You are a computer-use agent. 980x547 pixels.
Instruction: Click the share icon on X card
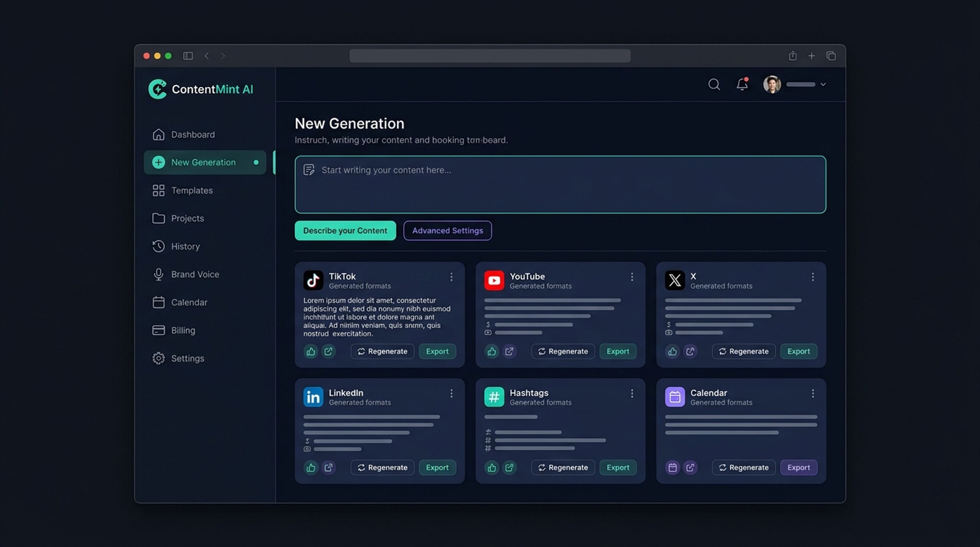point(690,351)
